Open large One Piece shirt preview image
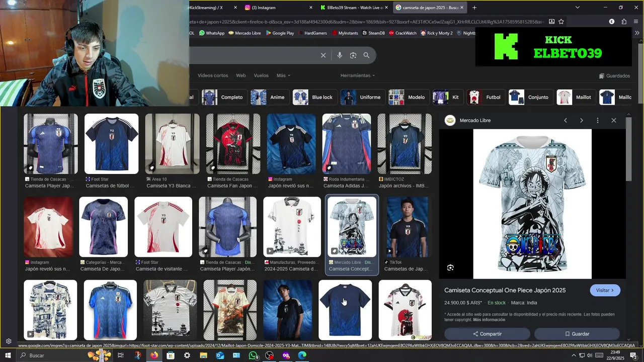The height and width of the screenshot is (362, 644). coord(532,204)
